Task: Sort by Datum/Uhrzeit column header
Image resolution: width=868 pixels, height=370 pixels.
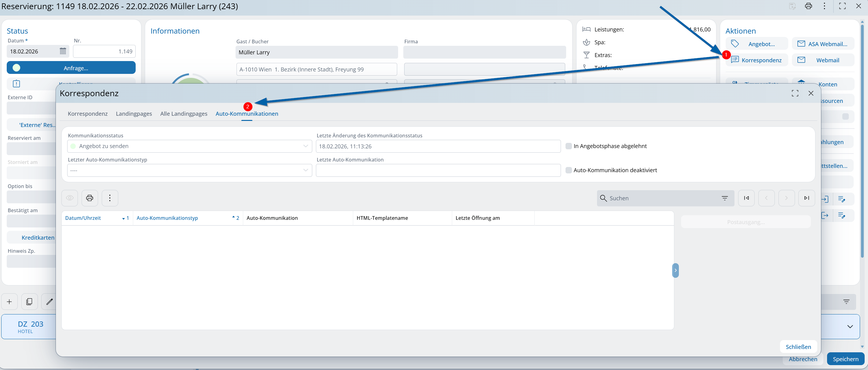Action: (83, 218)
